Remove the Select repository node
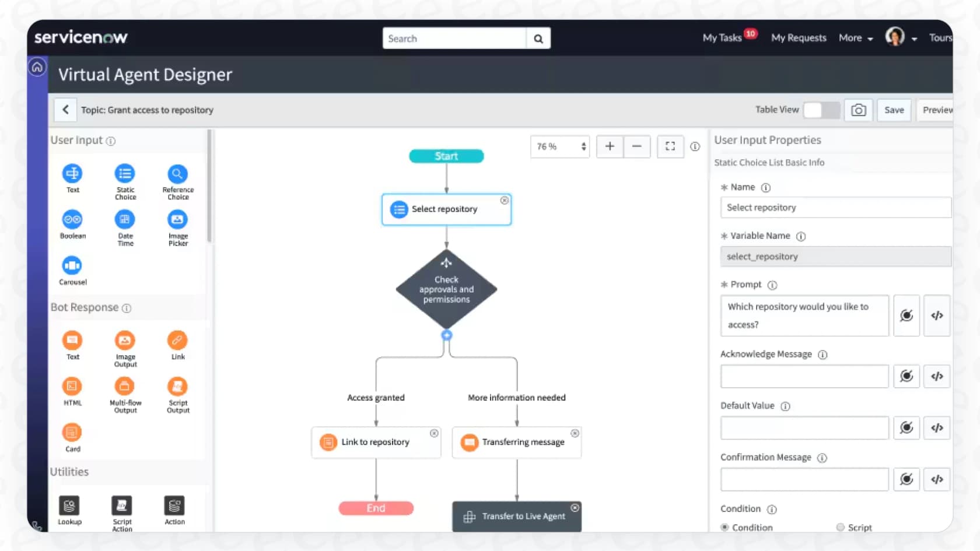This screenshot has height=551, width=980. tap(504, 201)
